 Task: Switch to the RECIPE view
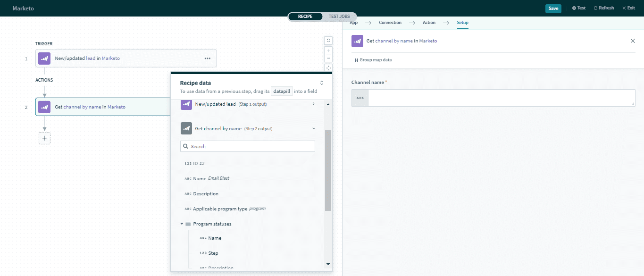[x=305, y=17]
